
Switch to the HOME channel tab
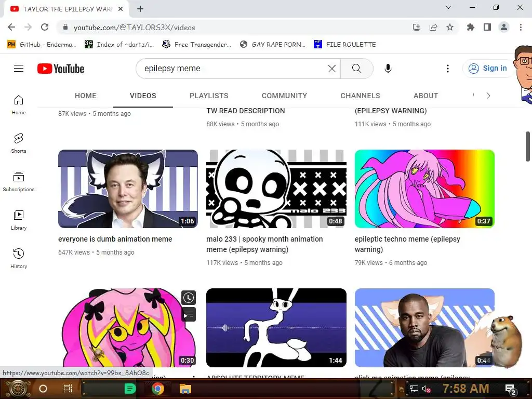pyautogui.click(x=86, y=96)
